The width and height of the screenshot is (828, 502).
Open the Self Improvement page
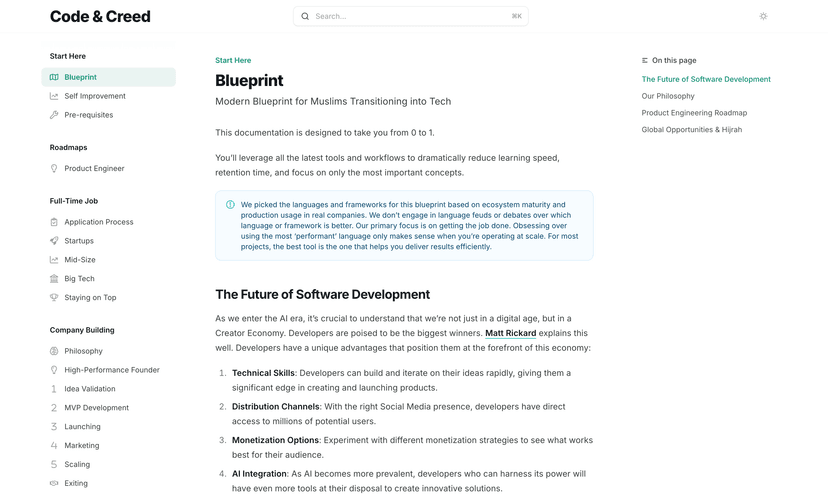109,96
